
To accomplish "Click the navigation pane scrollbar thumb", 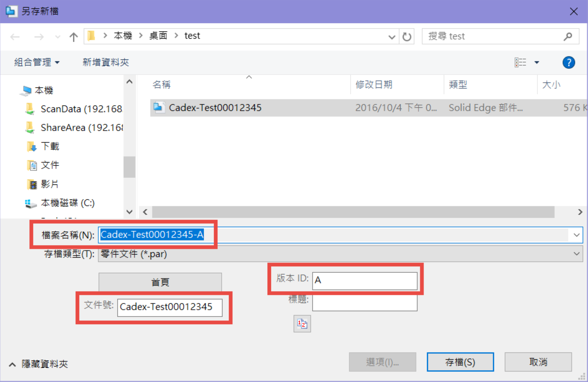I will [129, 167].
